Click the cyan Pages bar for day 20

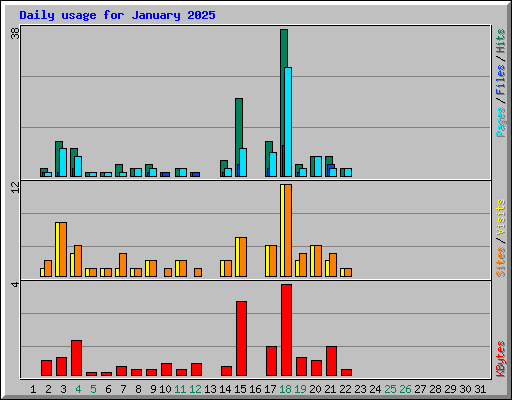(x=318, y=166)
